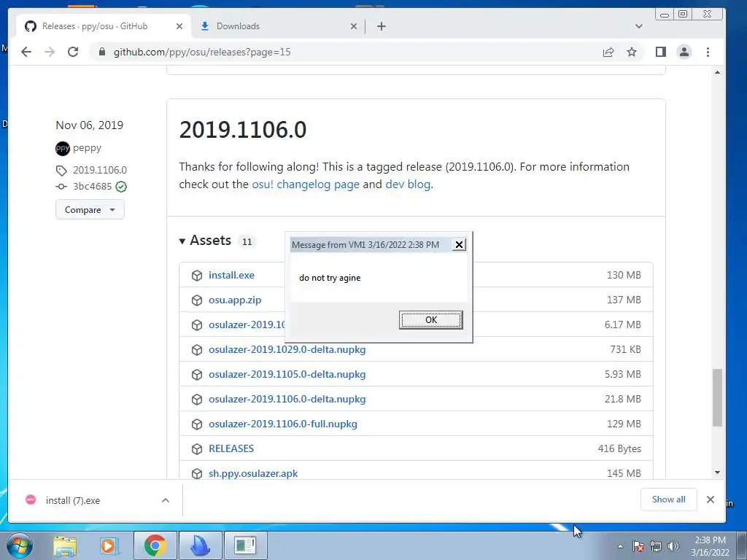Viewport: 747px width, 560px height.
Task: Reload the GitHub releases page
Action: tap(73, 52)
